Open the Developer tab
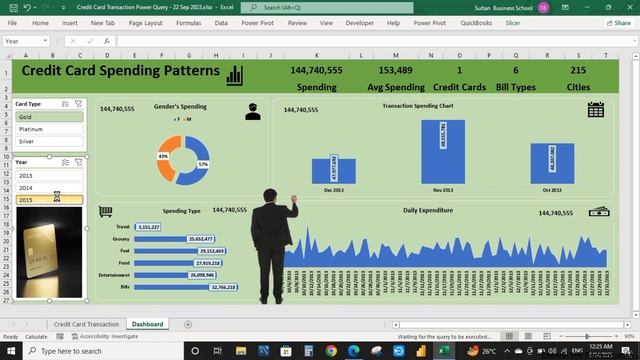 coord(360,23)
